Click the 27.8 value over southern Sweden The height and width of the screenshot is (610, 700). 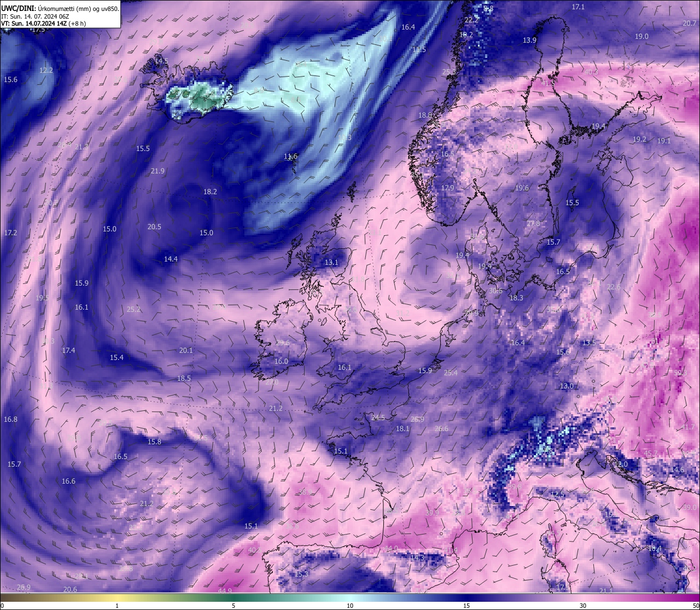coord(533,223)
